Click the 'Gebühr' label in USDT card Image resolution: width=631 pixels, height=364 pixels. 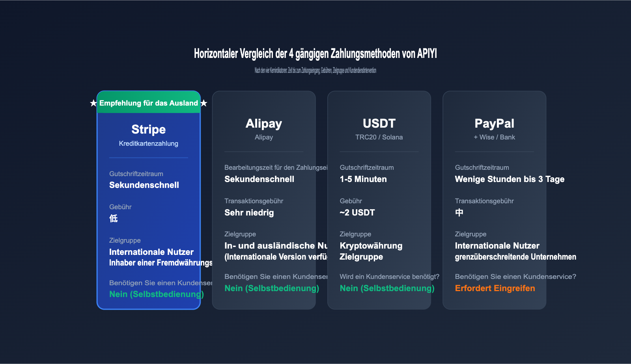coord(351,201)
